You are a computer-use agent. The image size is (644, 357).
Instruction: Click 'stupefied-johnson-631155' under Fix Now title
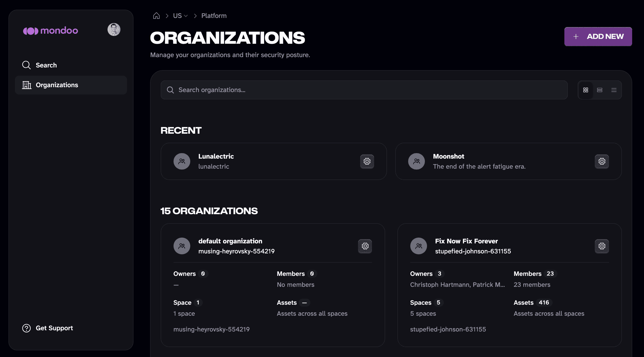point(473,251)
